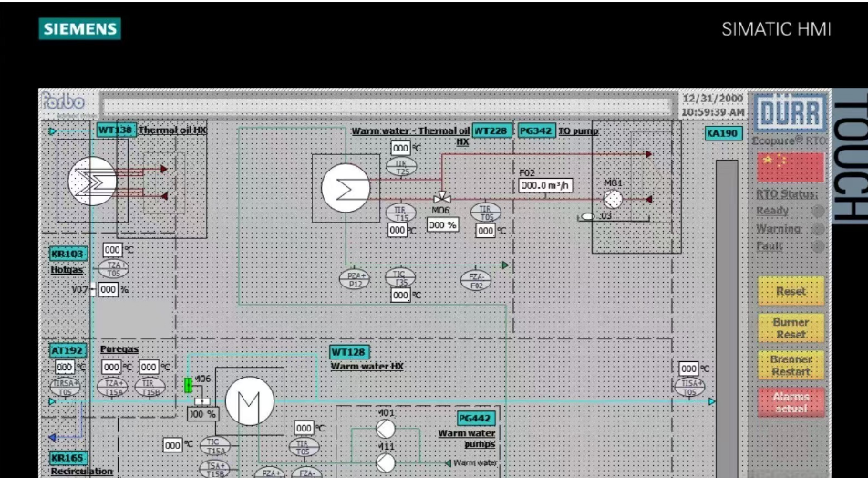Open the PG342 tag button
868x478 pixels.
tap(536, 130)
